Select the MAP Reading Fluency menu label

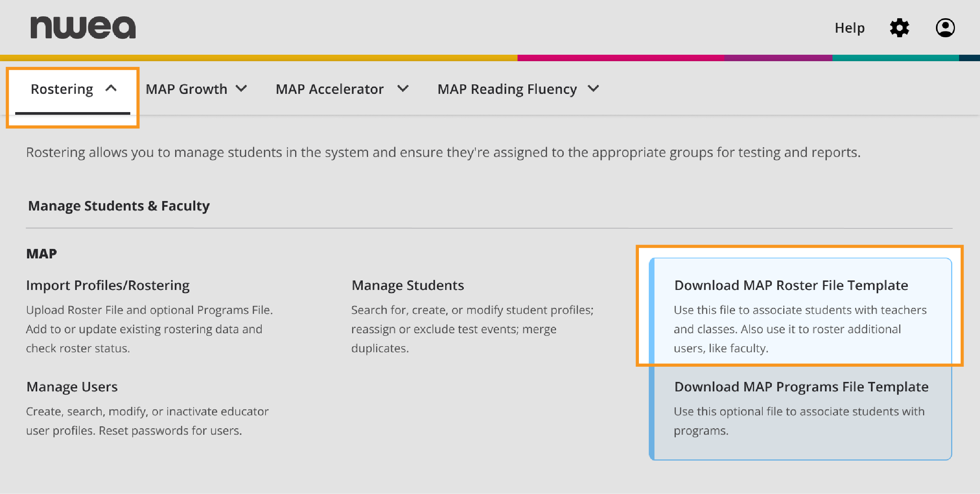click(507, 89)
